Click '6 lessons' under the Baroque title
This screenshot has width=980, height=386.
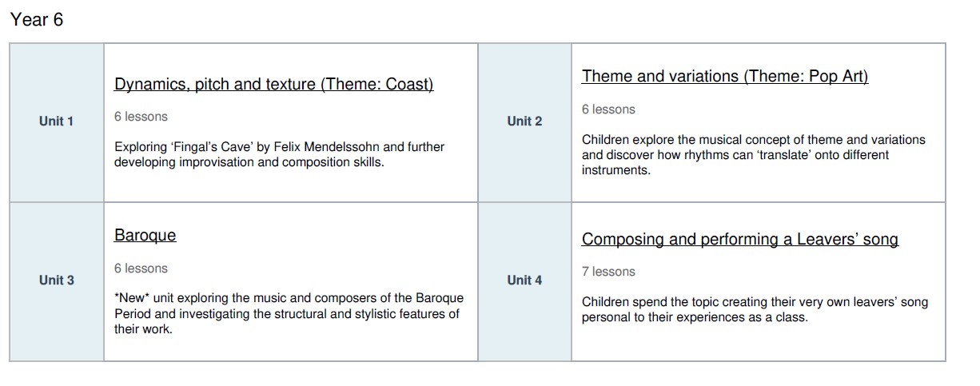(141, 269)
